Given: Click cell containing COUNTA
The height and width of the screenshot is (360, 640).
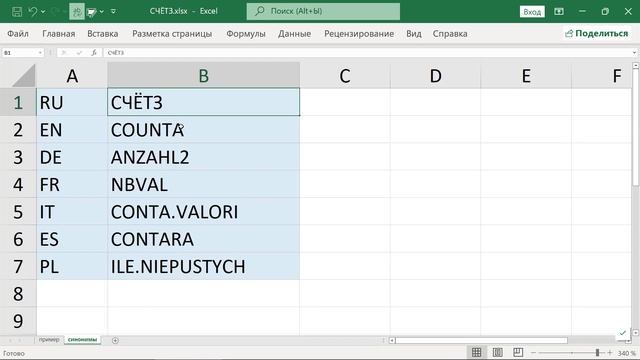Looking at the screenshot, I should [203, 129].
